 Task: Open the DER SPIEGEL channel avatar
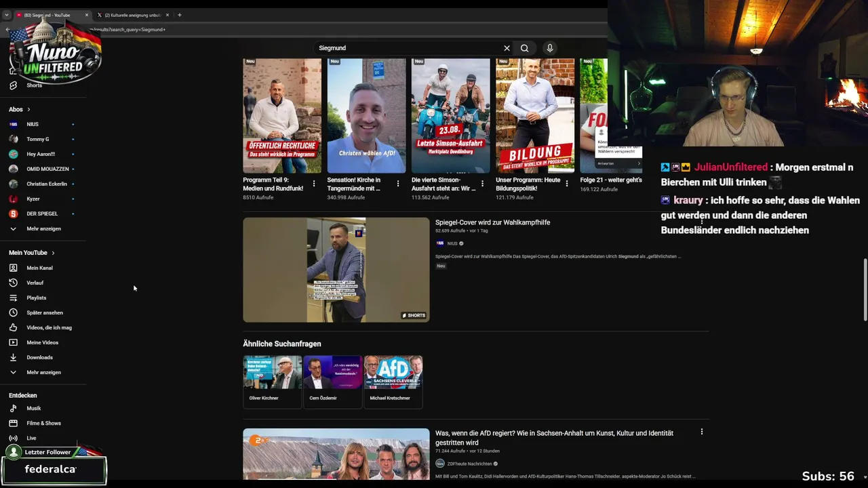click(x=13, y=213)
